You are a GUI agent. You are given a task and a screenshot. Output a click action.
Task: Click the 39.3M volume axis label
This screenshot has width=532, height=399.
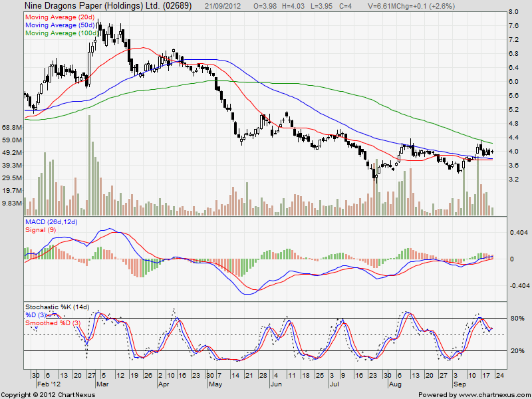click(11, 165)
